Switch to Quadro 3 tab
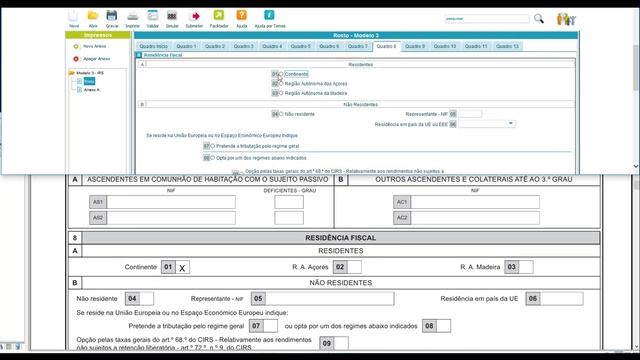The image size is (640, 360). (x=243, y=47)
